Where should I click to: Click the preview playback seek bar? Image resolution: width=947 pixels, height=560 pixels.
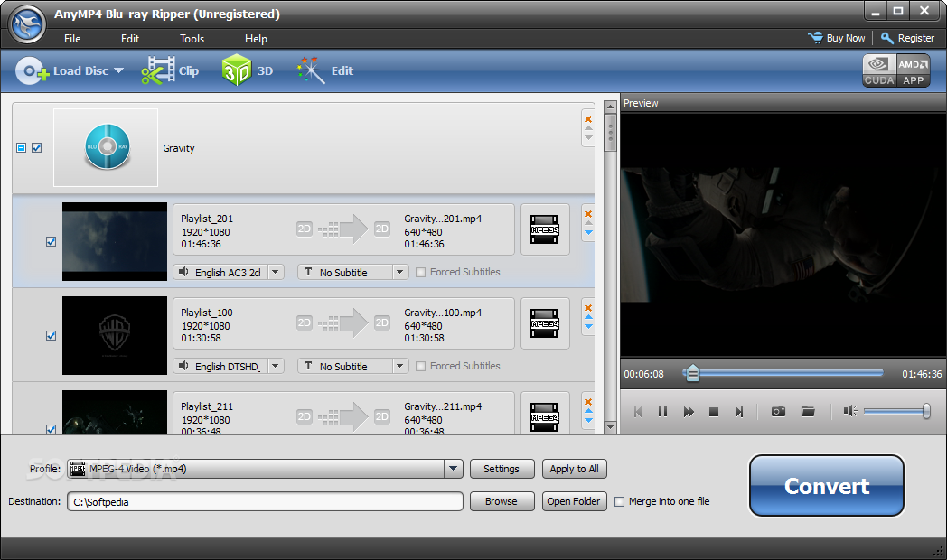coord(783,374)
